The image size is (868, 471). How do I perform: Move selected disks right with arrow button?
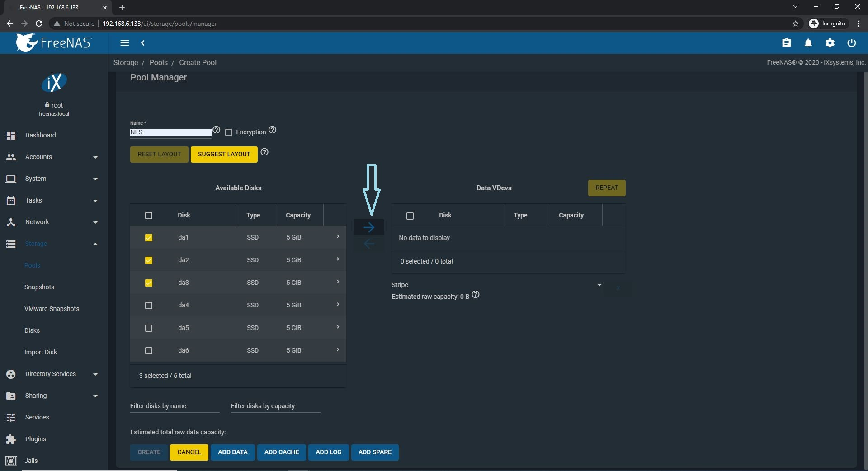369,227
